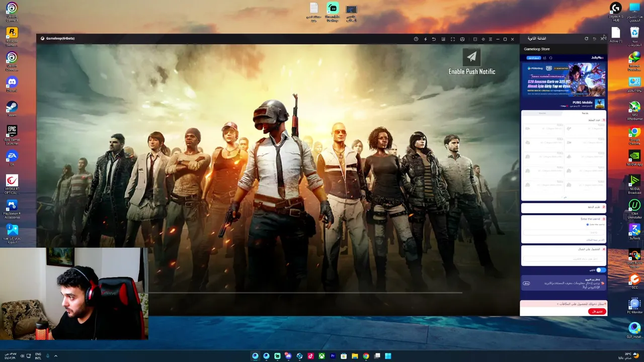Open Rockstar Games Launcher desktop icon
644x362 pixels.
12,36
